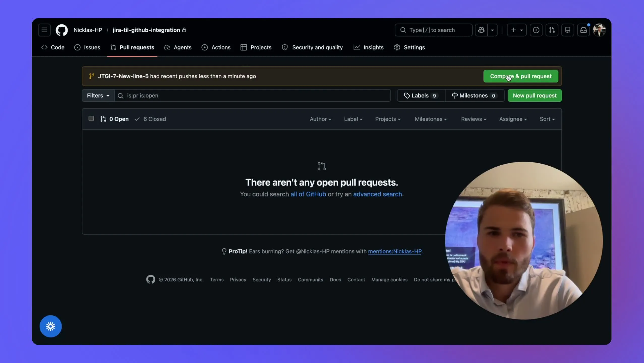This screenshot has height=363, width=644.
Task: Expand the Milestones filter dropdown in list header
Action: pos(431,119)
